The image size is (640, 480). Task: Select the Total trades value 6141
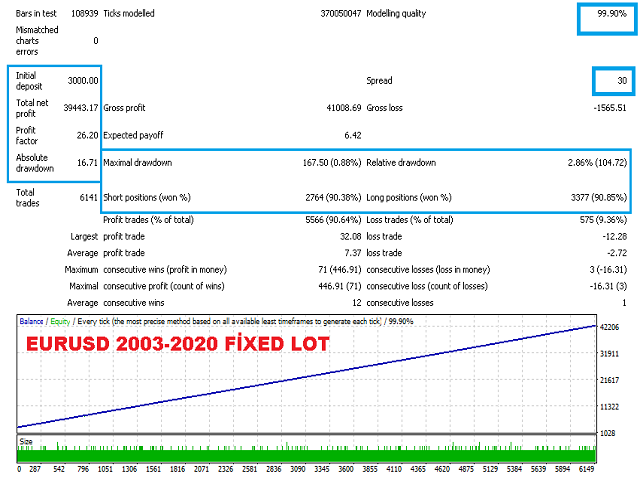89,198
